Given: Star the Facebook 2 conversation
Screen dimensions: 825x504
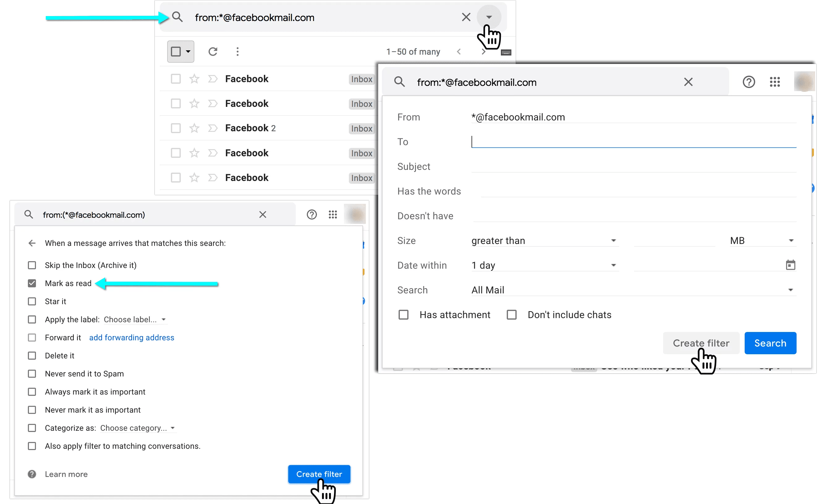Looking at the screenshot, I should (194, 128).
